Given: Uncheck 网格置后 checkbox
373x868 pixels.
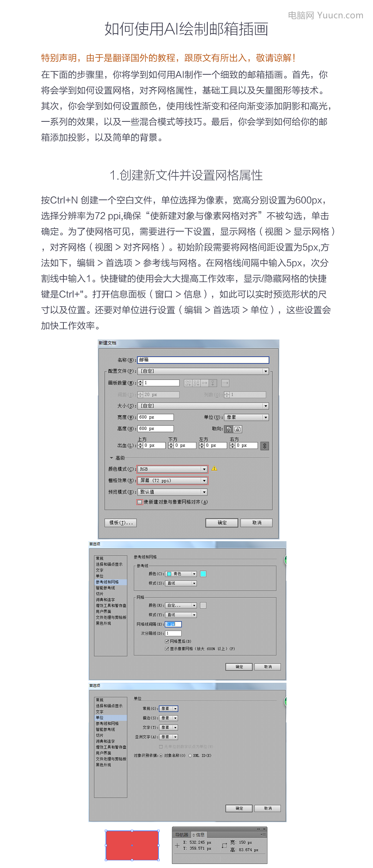Looking at the screenshot, I should 167,641.
